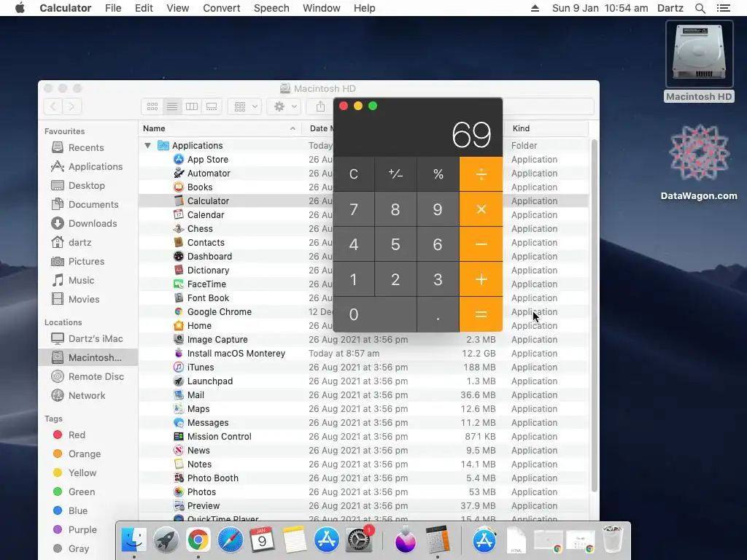Screen dimensions: 747x560
Task: Open the Trash in the Dock
Action: [x=612, y=540]
